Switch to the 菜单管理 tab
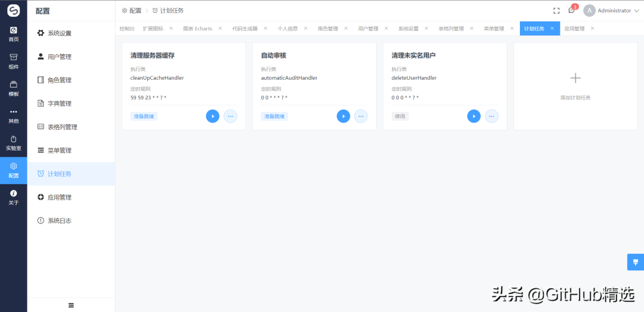The width and height of the screenshot is (644, 312). pyautogui.click(x=494, y=29)
